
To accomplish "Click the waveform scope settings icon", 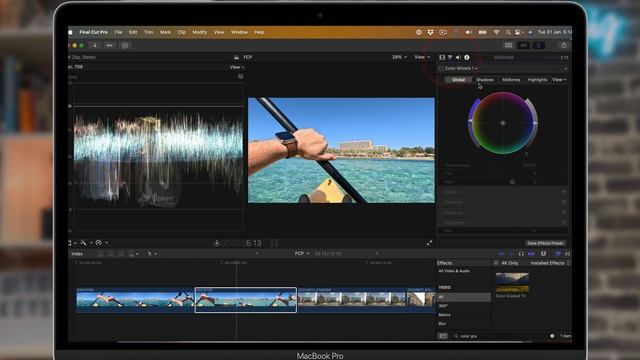I will (x=240, y=76).
